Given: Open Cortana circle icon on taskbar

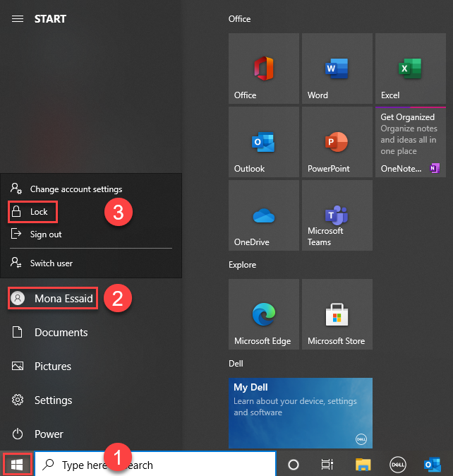Looking at the screenshot, I should pyautogui.click(x=294, y=465).
